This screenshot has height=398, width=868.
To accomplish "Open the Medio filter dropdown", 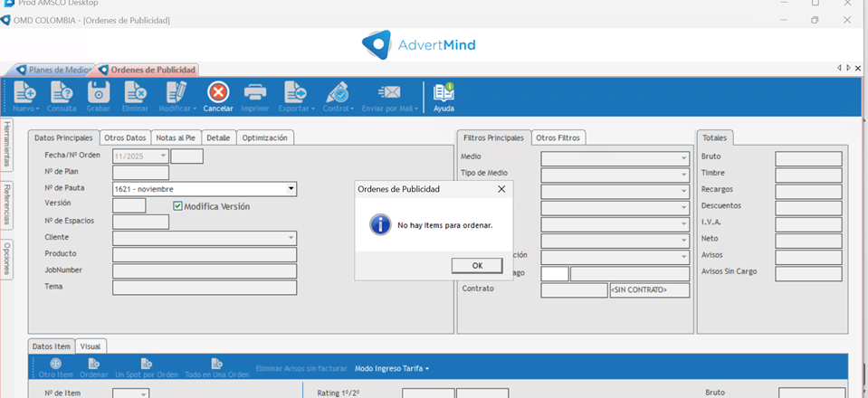I will point(684,158).
